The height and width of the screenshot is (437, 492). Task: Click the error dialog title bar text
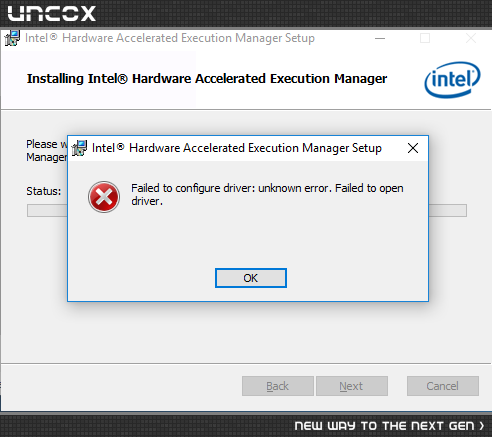point(237,148)
